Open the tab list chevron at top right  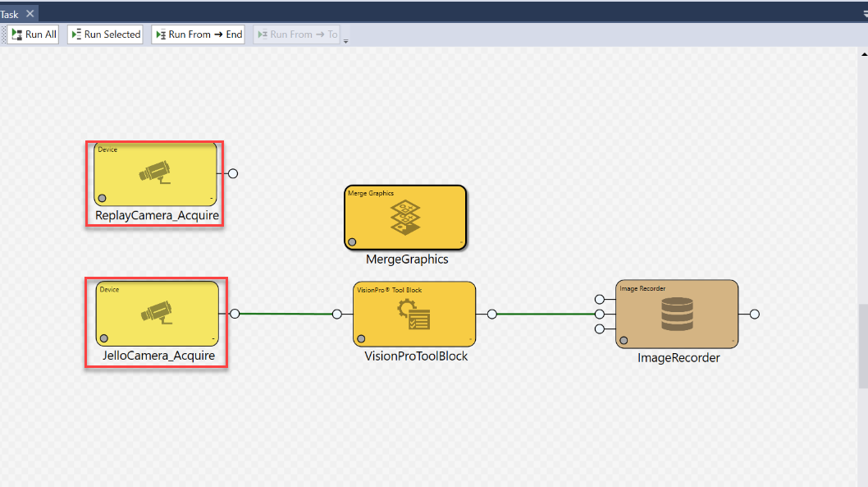863,13
